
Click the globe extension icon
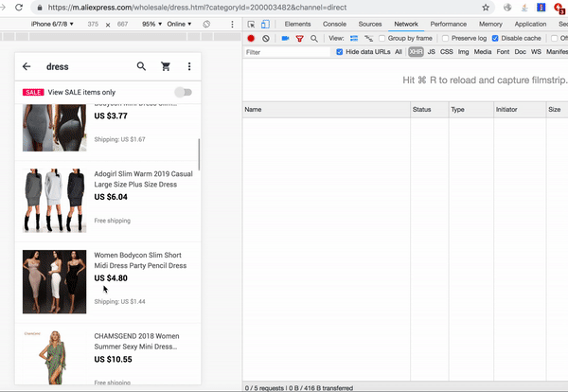click(507, 8)
